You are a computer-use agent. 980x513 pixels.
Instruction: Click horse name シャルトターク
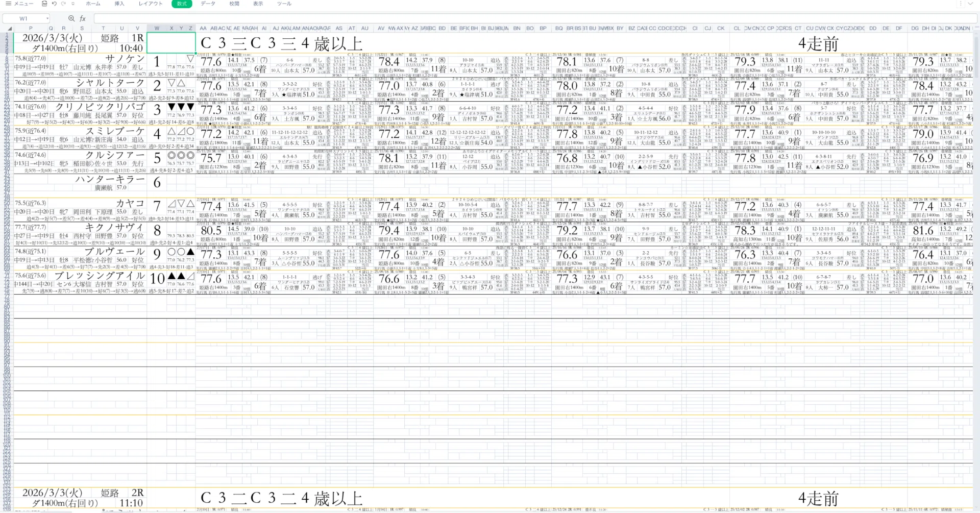click(x=111, y=83)
